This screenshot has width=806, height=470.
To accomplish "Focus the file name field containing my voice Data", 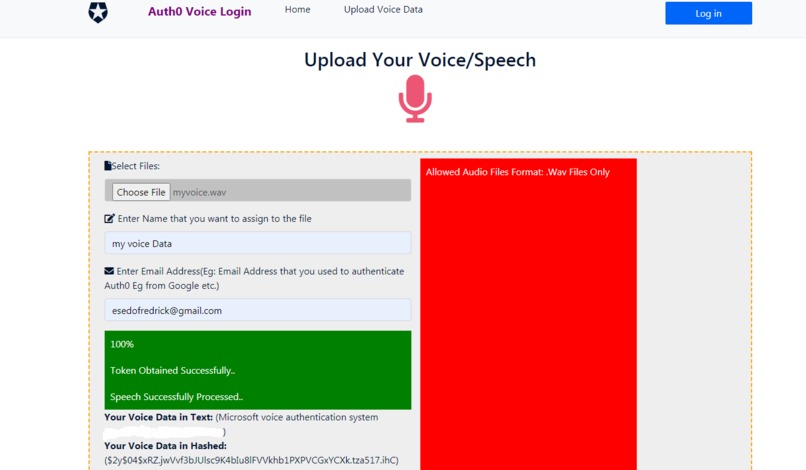I will click(258, 243).
